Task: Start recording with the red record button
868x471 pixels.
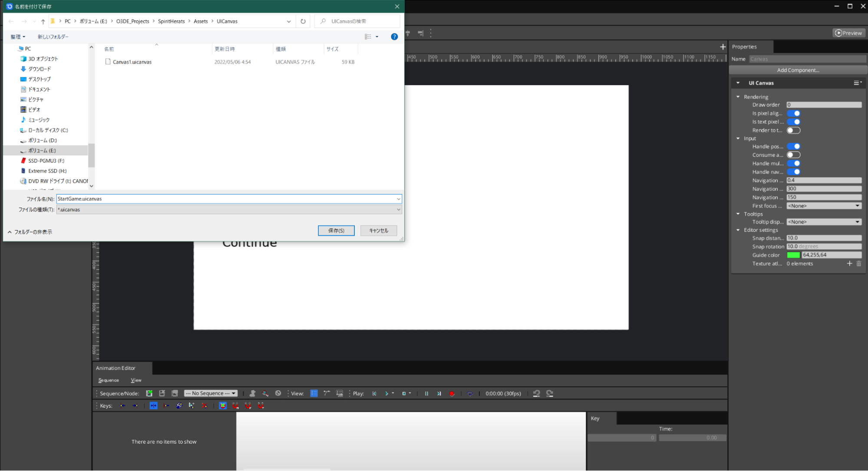Action: pos(452,393)
